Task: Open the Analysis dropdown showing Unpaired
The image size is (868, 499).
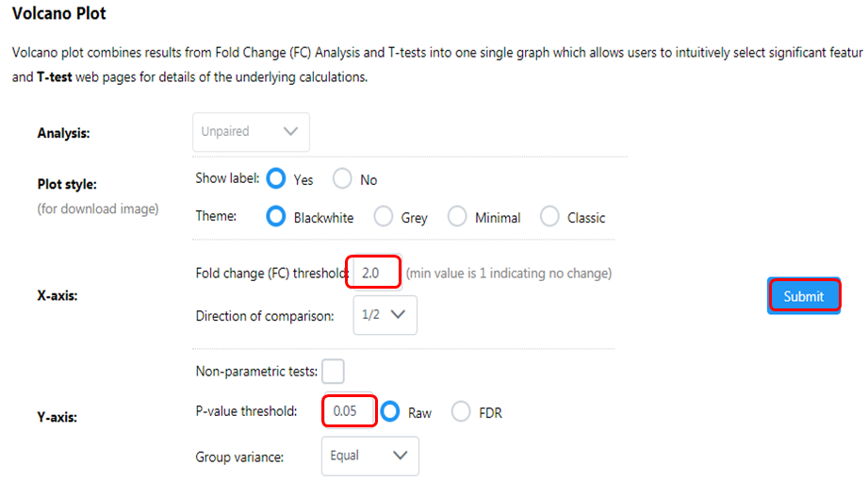Action: 251,132
